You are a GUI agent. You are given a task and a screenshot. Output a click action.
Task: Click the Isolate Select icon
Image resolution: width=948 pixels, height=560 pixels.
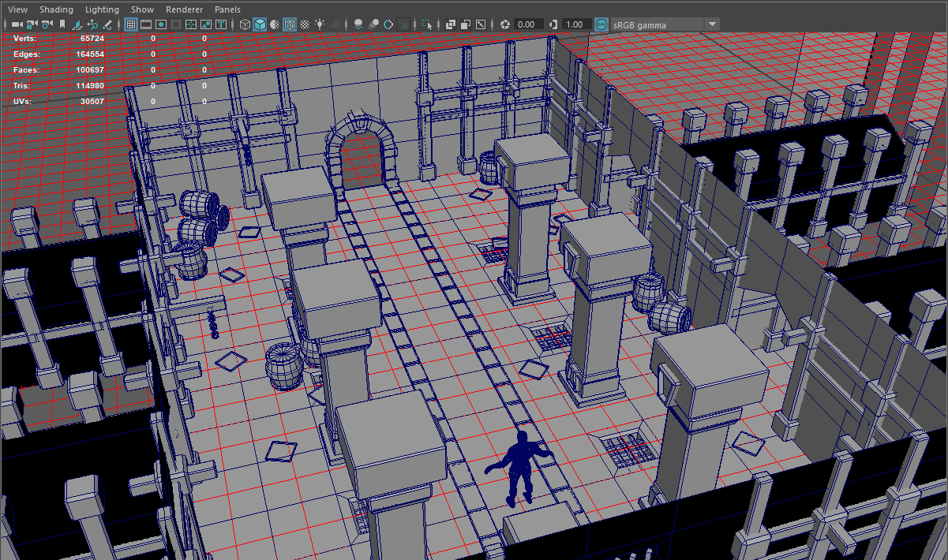427,24
